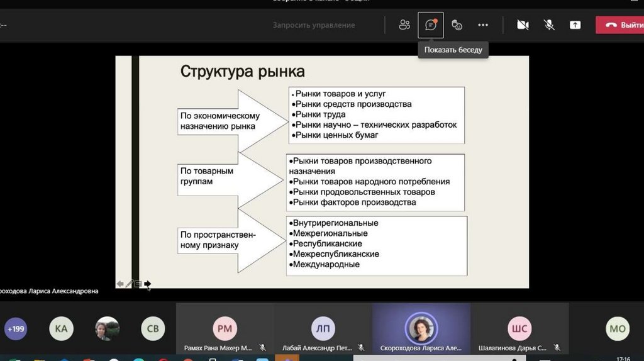Image resolution: width=644 pixels, height=361 pixels.
Task: Select the MO participant avatar
Action: [618, 328]
